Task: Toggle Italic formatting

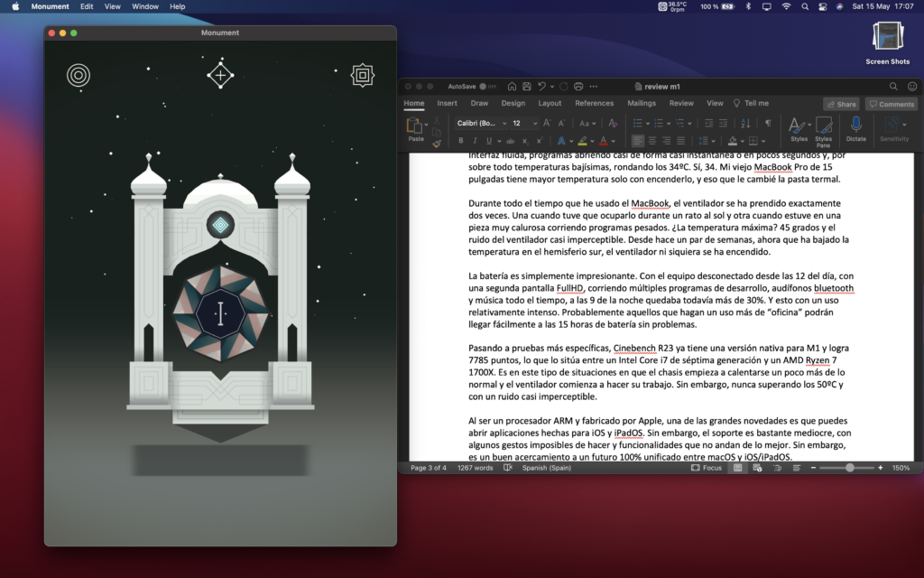Action: 475,141
